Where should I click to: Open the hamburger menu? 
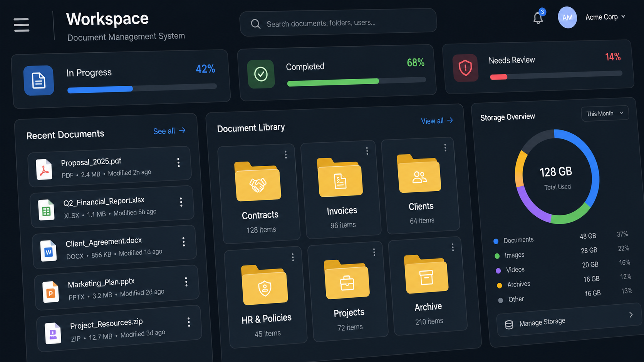pyautogui.click(x=22, y=25)
